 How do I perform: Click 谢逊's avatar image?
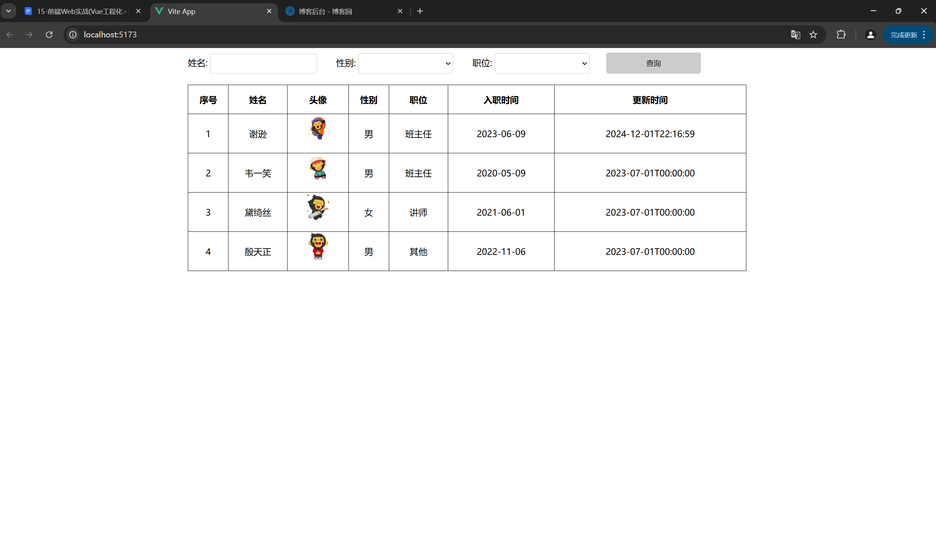(318, 129)
